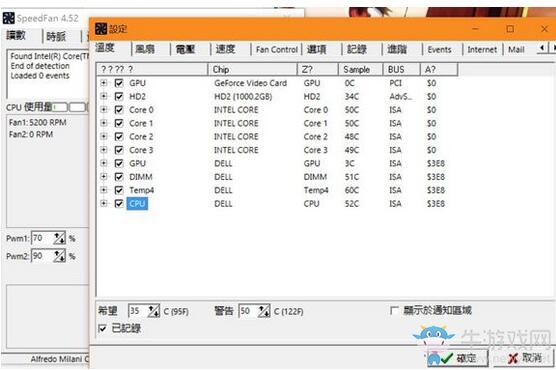Toggle the Core 0 sensor checkbox
This screenshot has width=556, height=370.
[x=119, y=110]
